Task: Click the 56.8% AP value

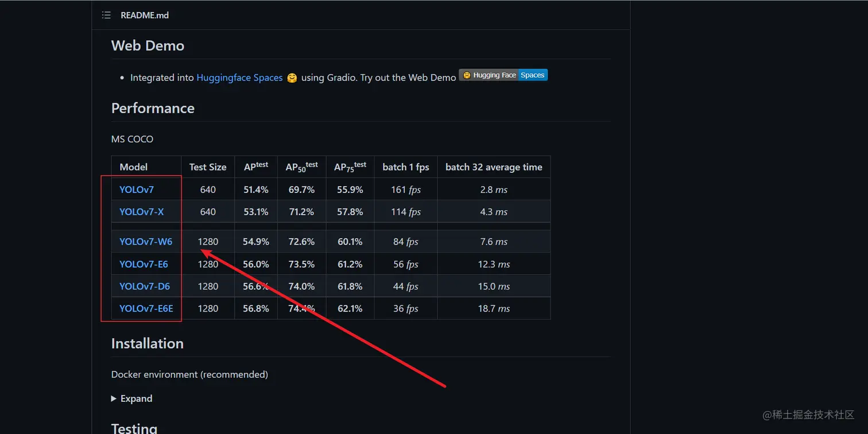Action: click(256, 308)
